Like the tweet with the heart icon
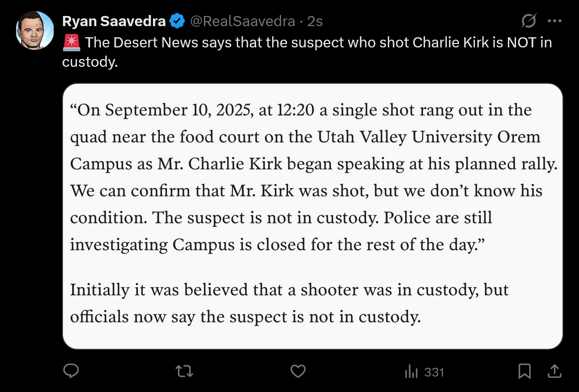 click(298, 371)
